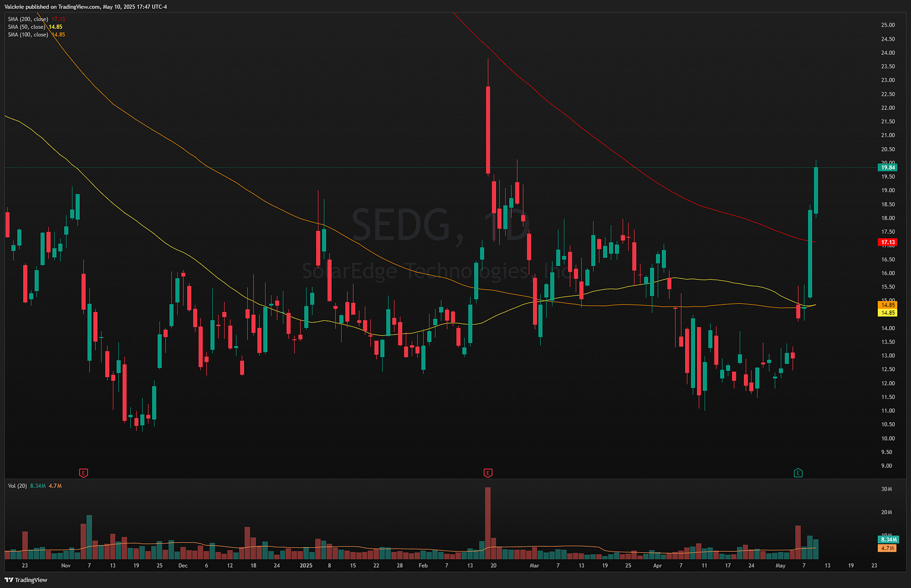
Task: Open the TradingView logo at the bottom left
Action: point(26,580)
